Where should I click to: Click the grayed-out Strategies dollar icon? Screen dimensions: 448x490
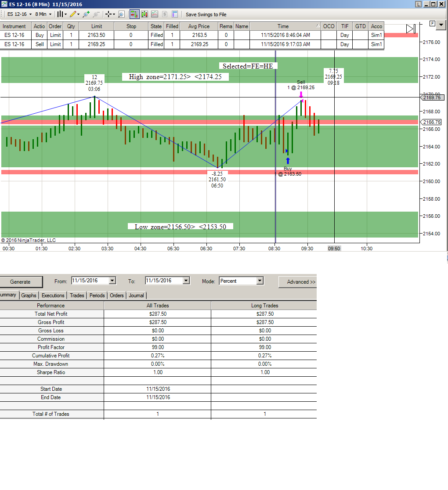pos(165,14)
